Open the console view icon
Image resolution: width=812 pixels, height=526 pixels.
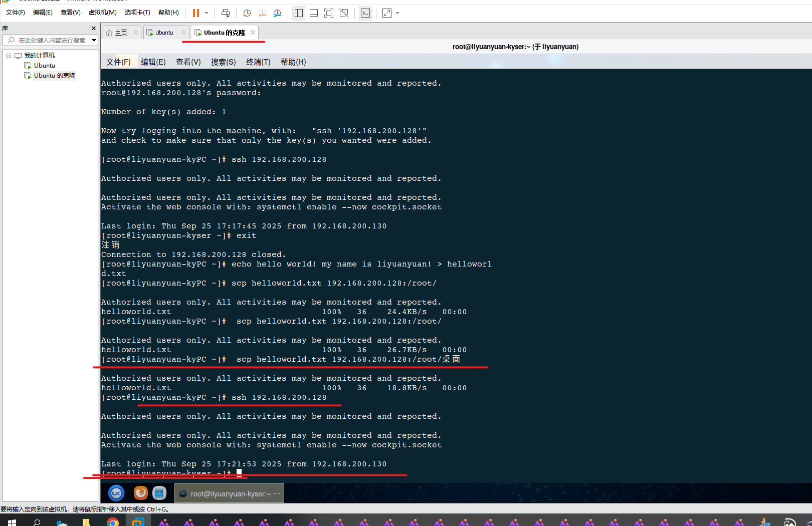click(365, 13)
